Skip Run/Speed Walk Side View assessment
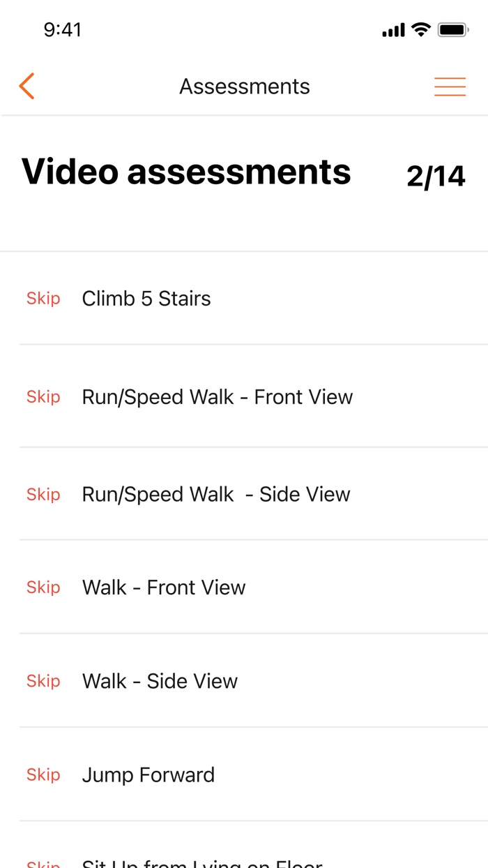 43,495
